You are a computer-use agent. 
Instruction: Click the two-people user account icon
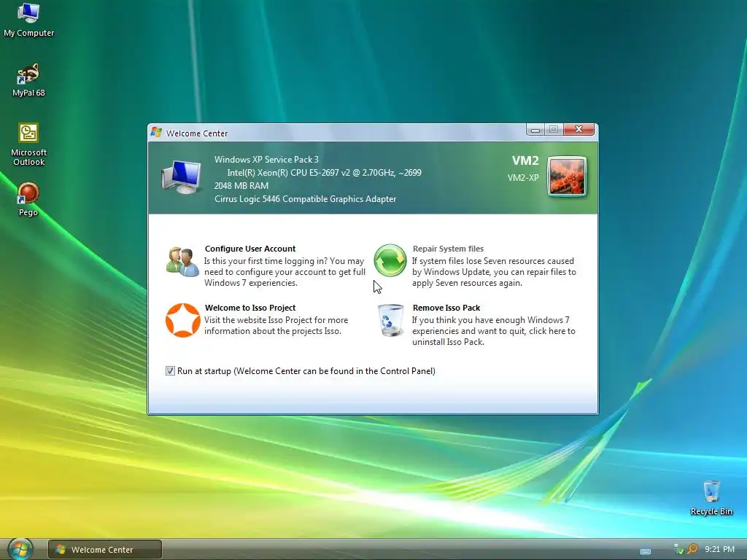[x=182, y=262]
